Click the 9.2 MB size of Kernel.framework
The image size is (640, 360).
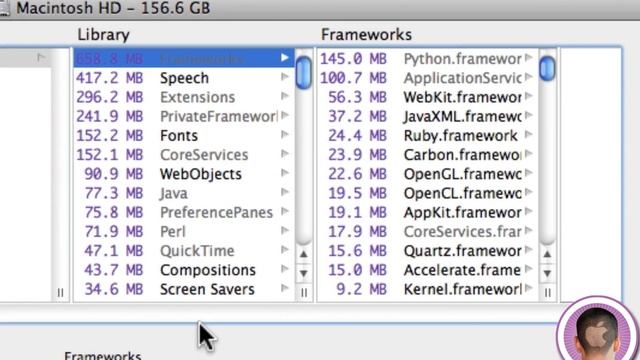[x=361, y=289]
